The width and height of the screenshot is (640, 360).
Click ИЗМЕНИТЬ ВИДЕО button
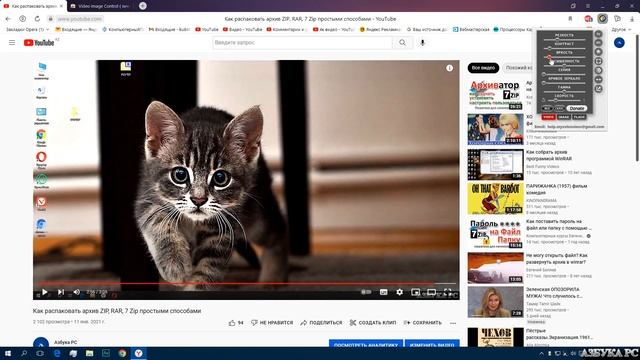[432, 344]
